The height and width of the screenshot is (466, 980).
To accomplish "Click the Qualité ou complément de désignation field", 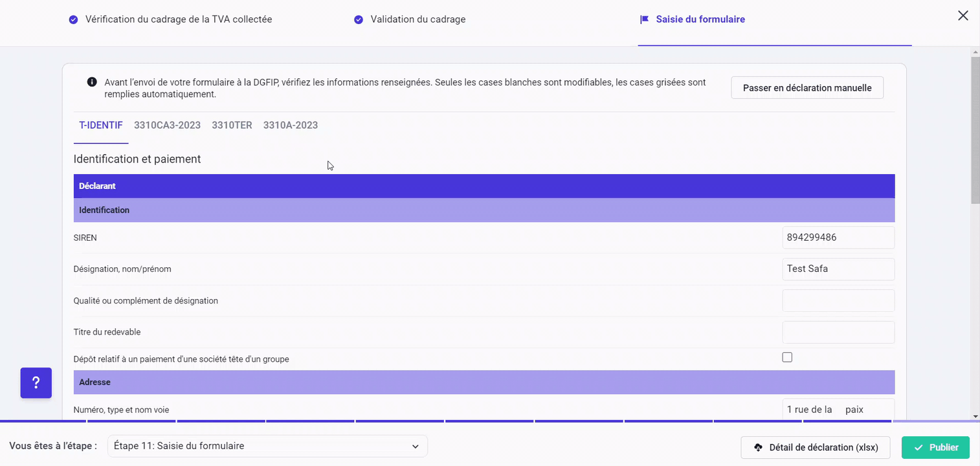I will point(838,300).
